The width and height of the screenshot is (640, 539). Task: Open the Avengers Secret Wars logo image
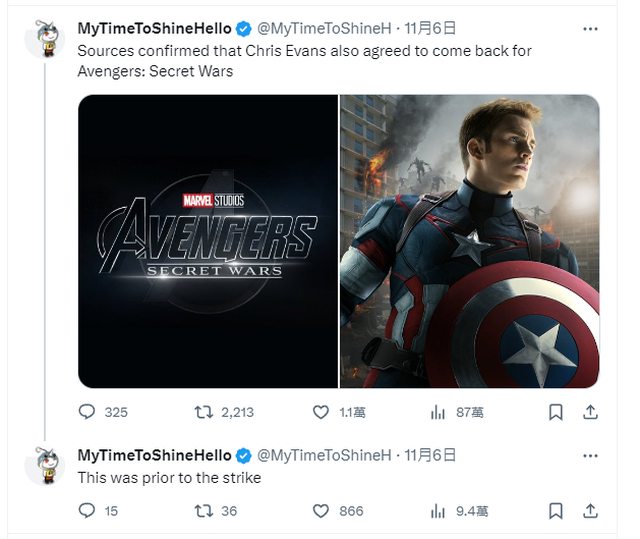coord(208,241)
